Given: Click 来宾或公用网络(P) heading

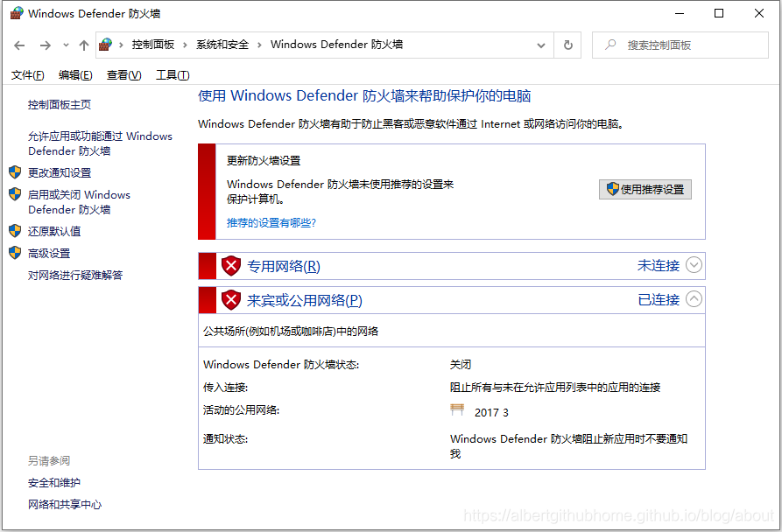Looking at the screenshot, I should click(304, 300).
